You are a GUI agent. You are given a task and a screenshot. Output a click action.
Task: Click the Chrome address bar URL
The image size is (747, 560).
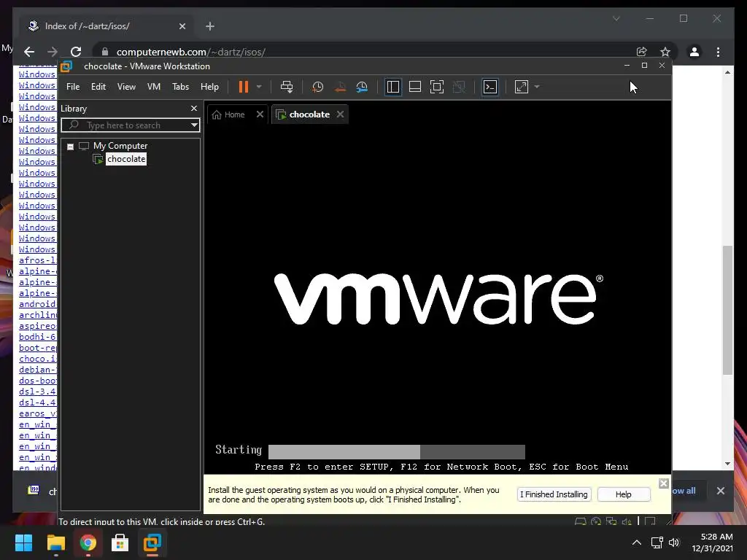coord(190,52)
